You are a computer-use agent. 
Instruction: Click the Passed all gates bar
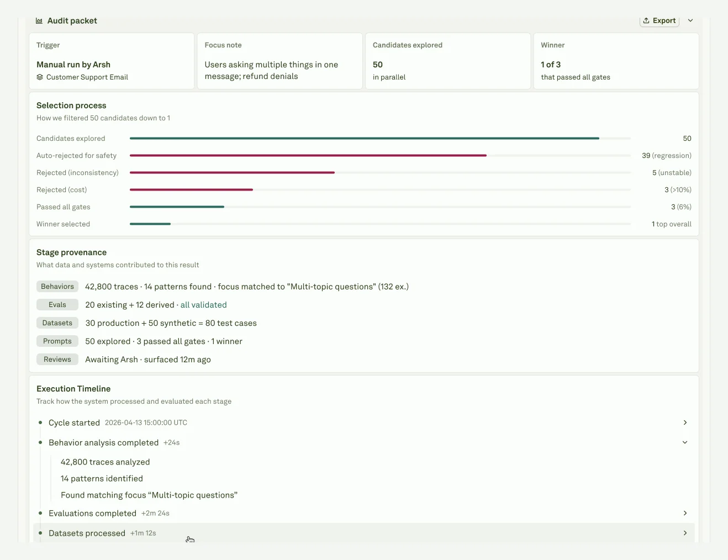pyautogui.click(x=380, y=207)
